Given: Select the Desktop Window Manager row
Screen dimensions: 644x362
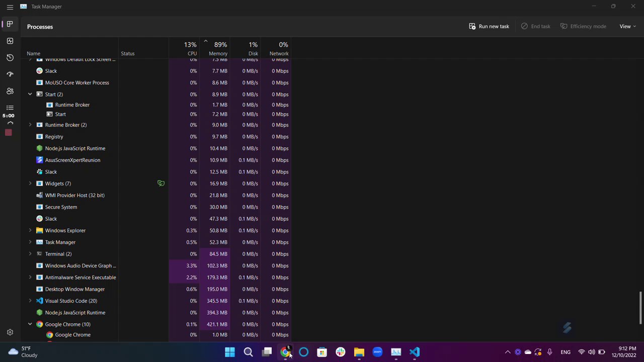Looking at the screenshot, I should (155, 289).
